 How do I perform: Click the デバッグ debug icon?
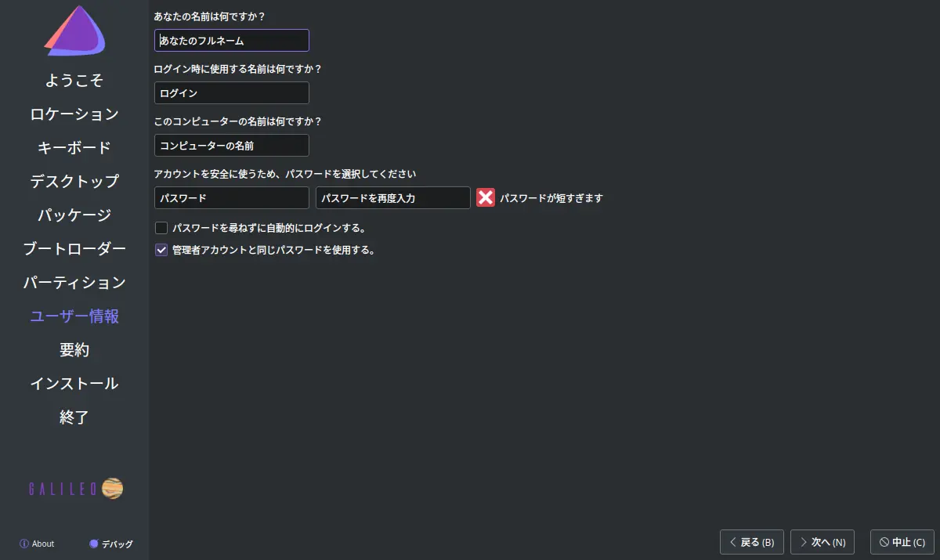(x=94, y=544)
